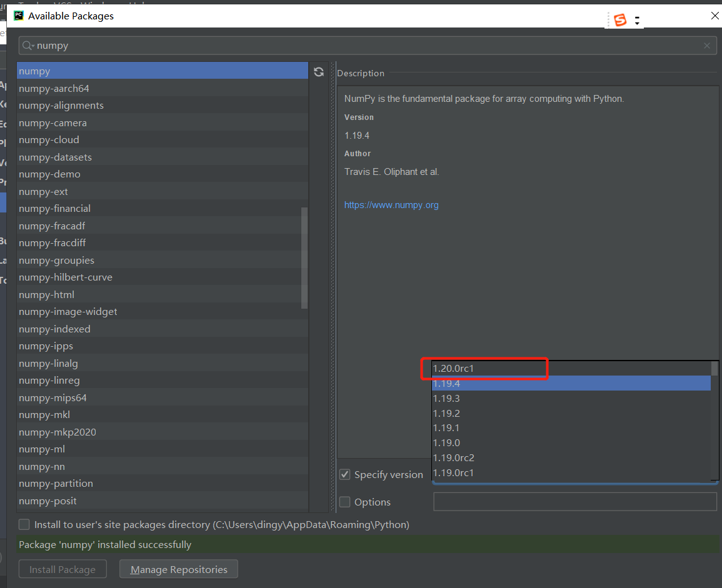722x588 pixels.
Task: Check Install to user's site packages directory
Action: 24,524
